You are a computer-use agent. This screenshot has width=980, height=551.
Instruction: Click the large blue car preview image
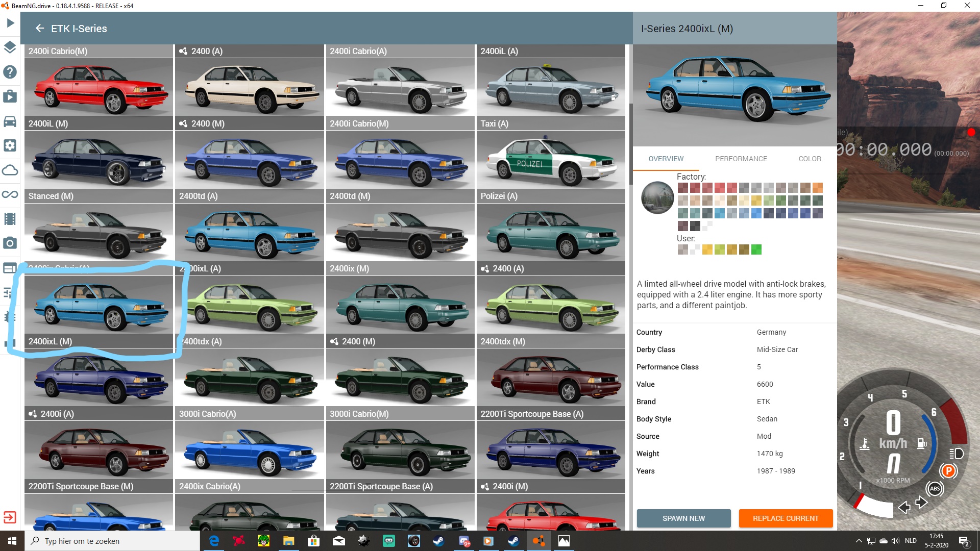click(x=734, y=95)
